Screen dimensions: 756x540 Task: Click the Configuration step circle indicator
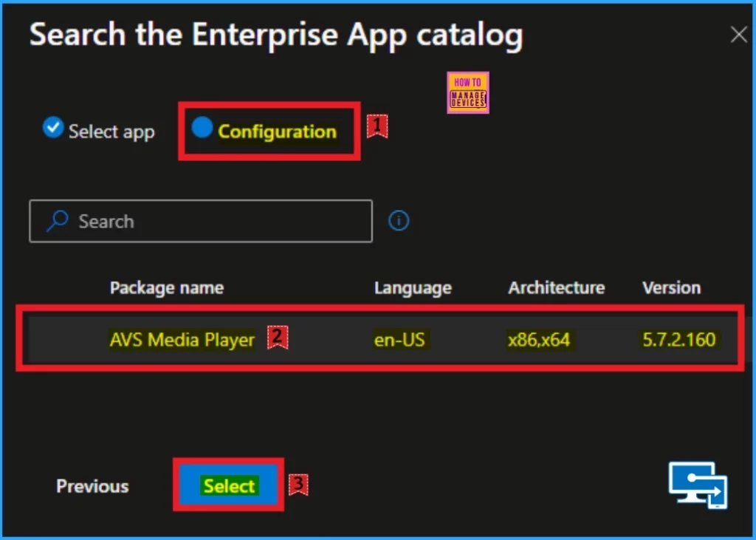202,127
